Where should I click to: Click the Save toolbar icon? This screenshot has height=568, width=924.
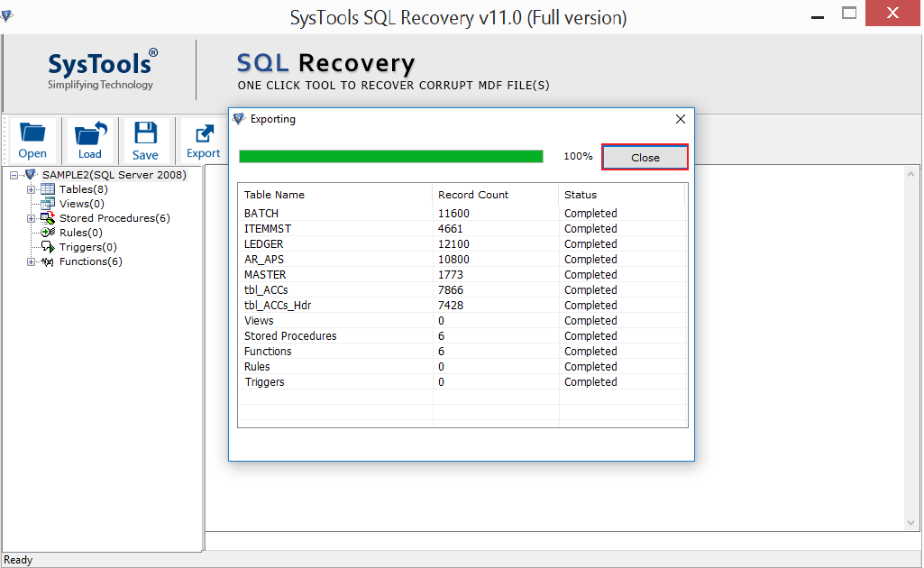(x=145, y=141)
